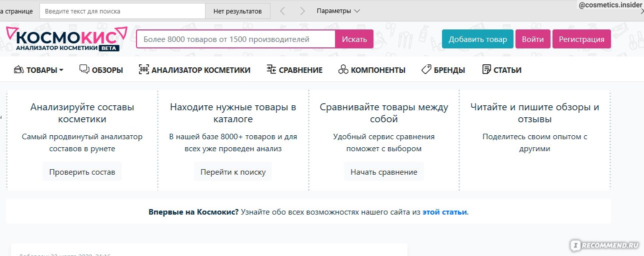Focus the find-on-page text field
The image size is (644, 256).
[122, 11]
